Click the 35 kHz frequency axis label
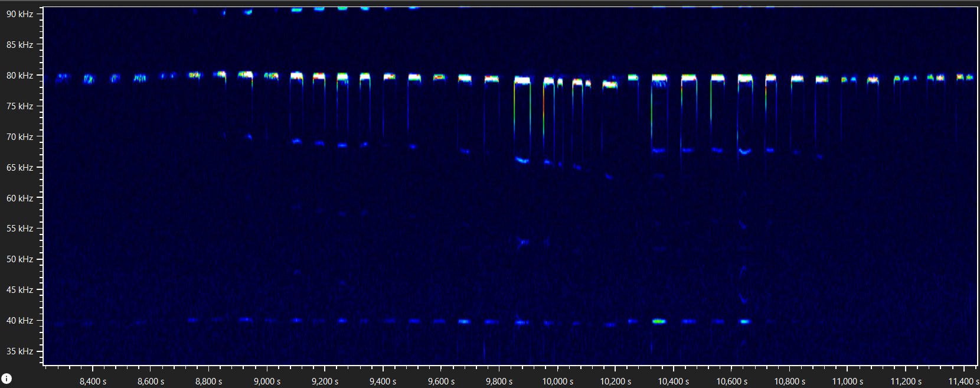 tap(19, 351)
